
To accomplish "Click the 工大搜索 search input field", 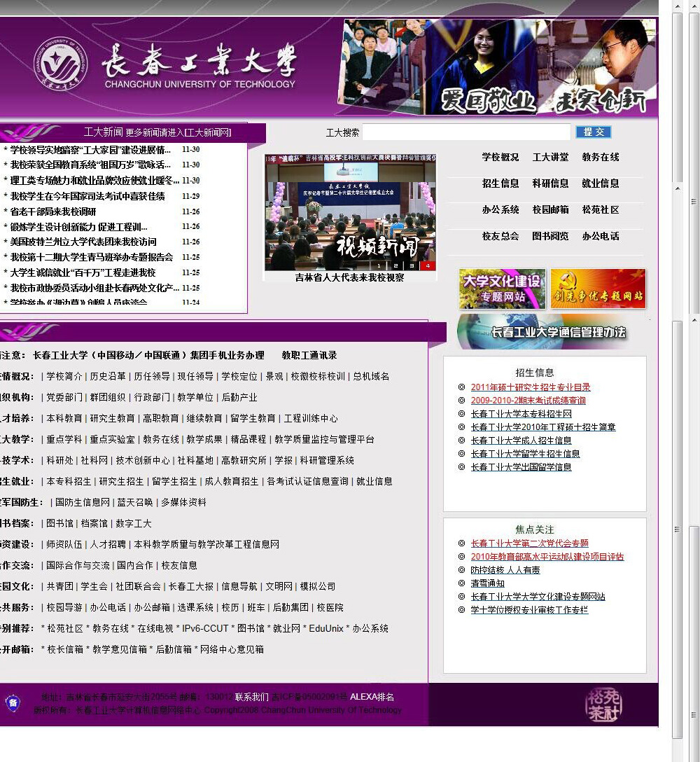I will pos(466,132).
